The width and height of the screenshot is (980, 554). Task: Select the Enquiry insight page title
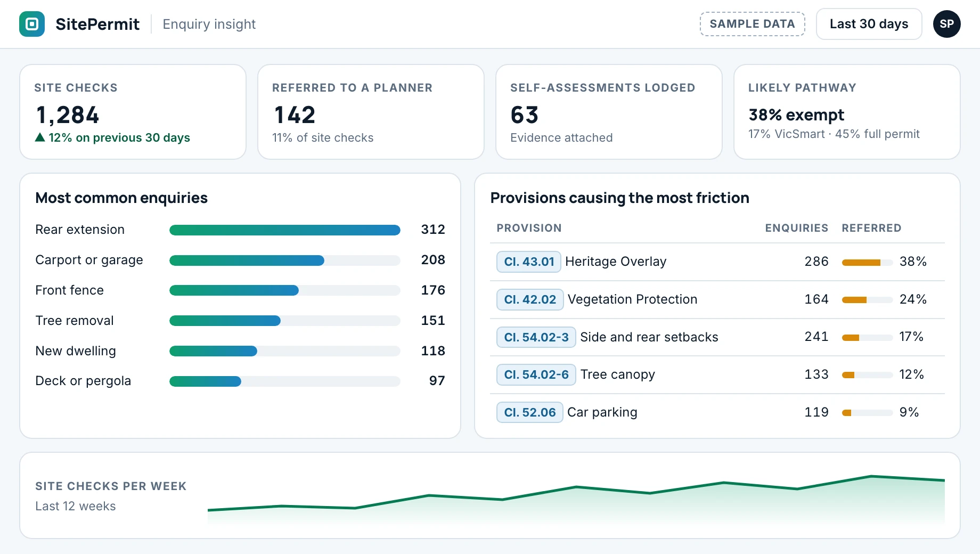(209, 24)
